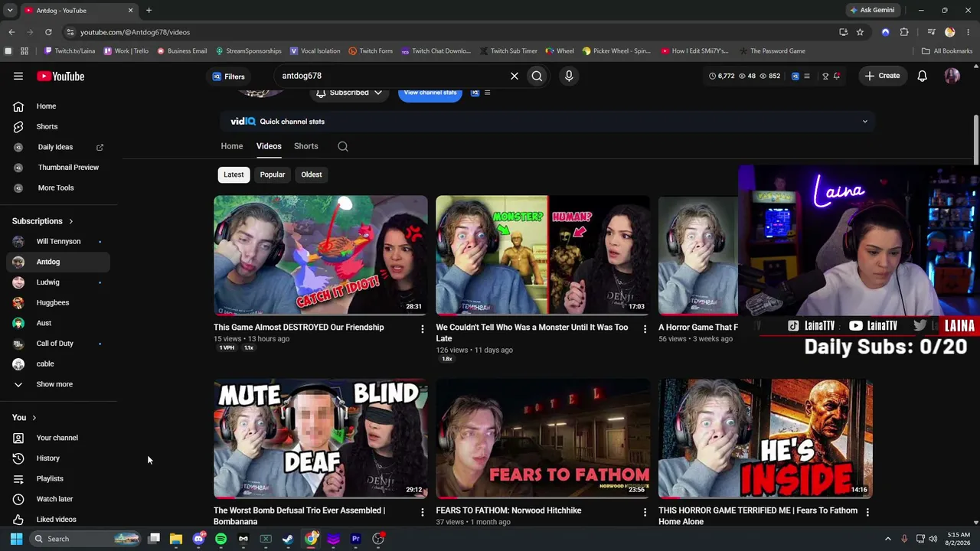Clear the antdog678 search text

tap(514, 76)
